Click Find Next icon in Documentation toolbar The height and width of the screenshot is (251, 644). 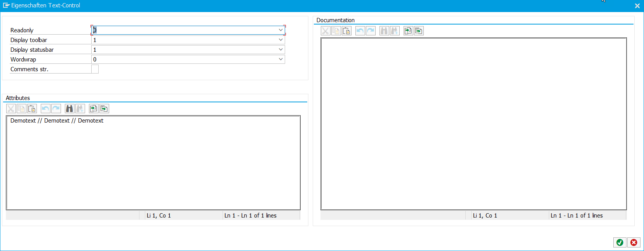pos(395,31)
